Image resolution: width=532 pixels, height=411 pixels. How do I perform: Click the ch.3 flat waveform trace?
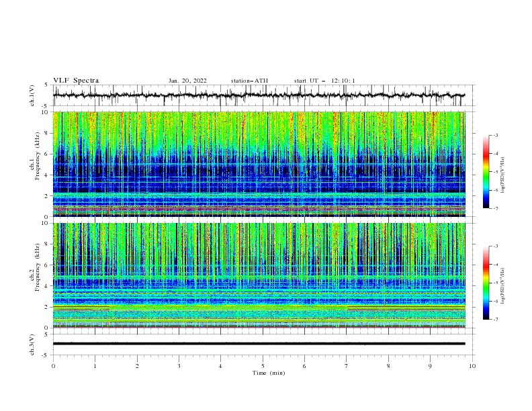tap(259, 344)
